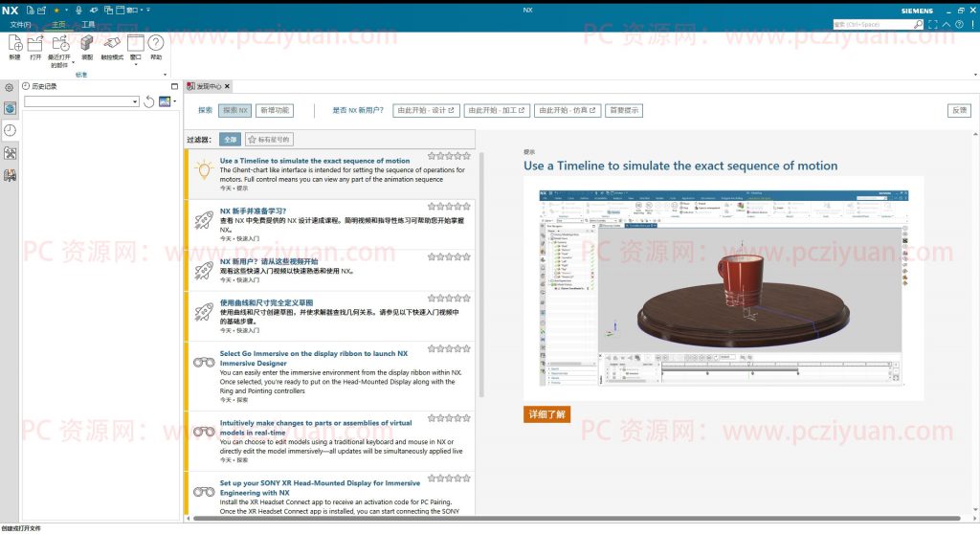This screenshot has width=980, height=534.
Task: Select the 全部 (All) filter toggle
Action: click(230, 140)
